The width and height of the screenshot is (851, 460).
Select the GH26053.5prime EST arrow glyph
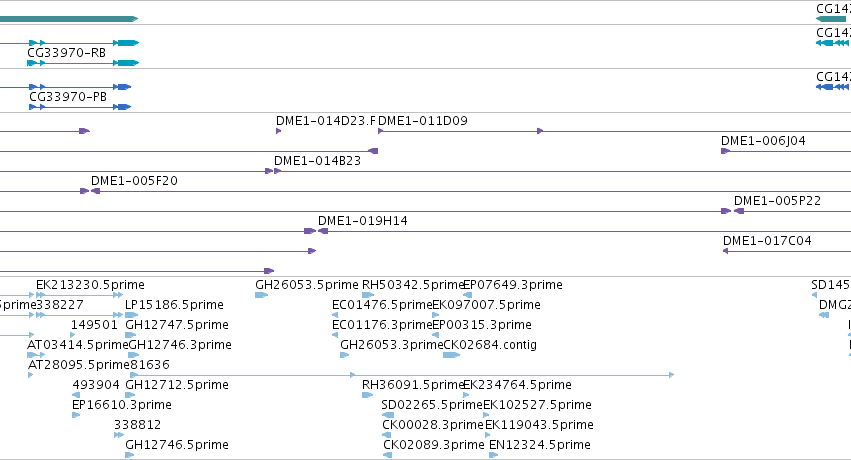(x=261, y=295)
